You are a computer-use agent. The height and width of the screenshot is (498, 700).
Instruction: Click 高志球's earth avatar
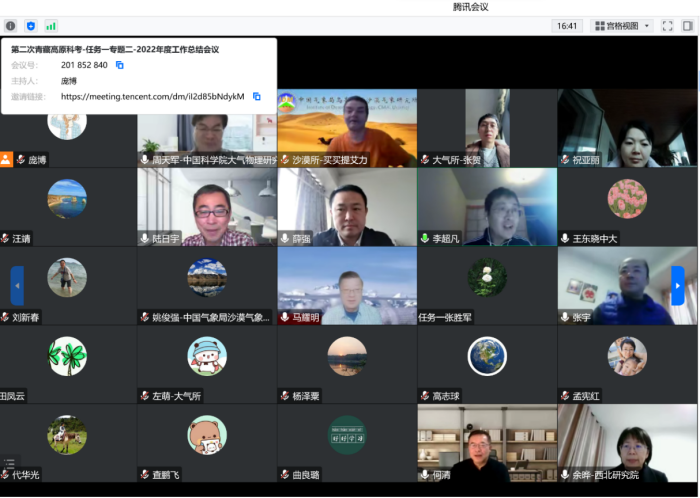(x=487, y=356)
